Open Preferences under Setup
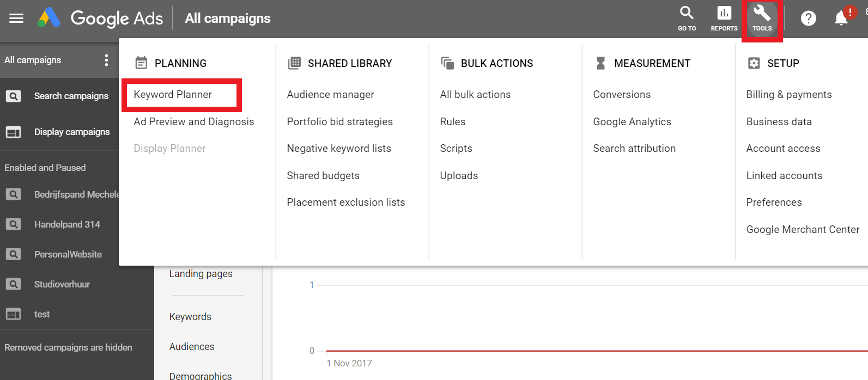This screenshot has height=380, width=868. click(774, 203)
